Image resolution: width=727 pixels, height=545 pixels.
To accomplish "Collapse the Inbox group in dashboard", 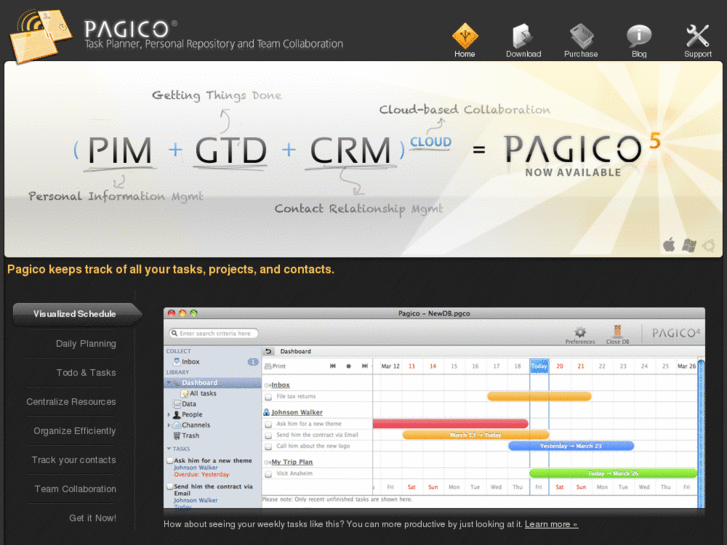I will (266, 385).
